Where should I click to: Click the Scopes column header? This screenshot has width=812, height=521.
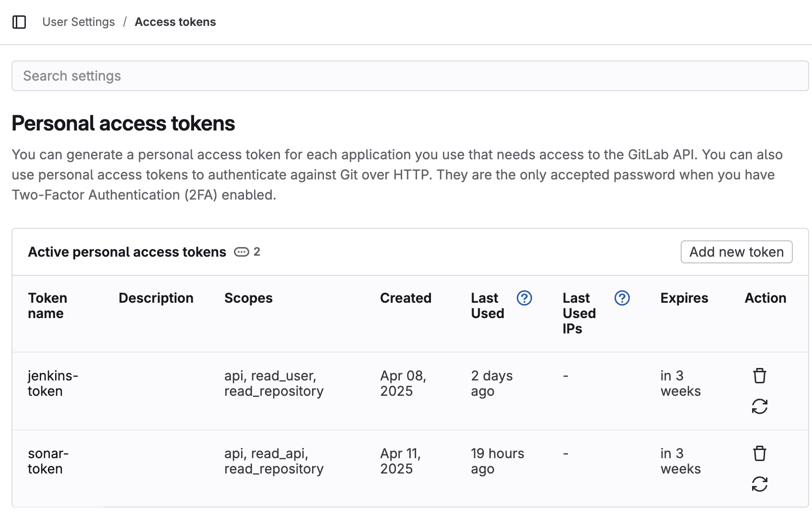[x=248, y=298]
